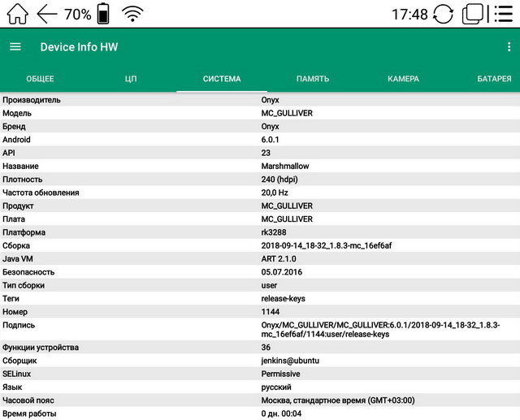Select the Производитель row label

pyautogui.click(x=32, y=100)
